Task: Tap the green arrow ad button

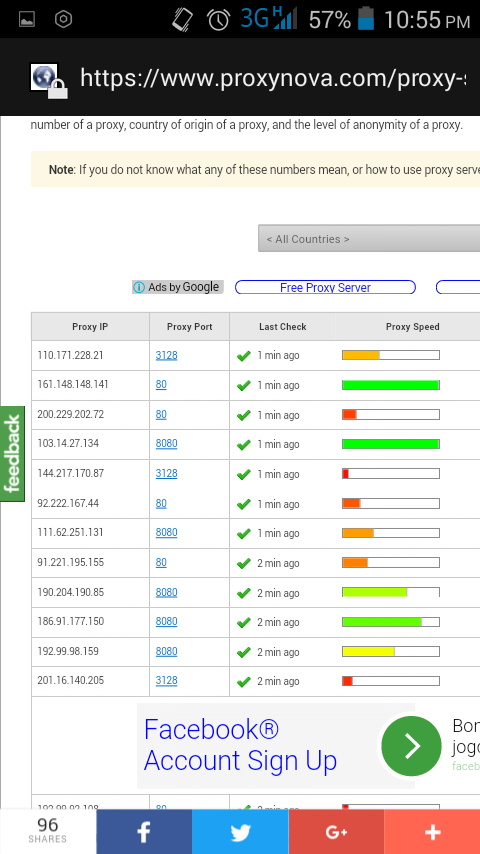Action: pos(411,746)
